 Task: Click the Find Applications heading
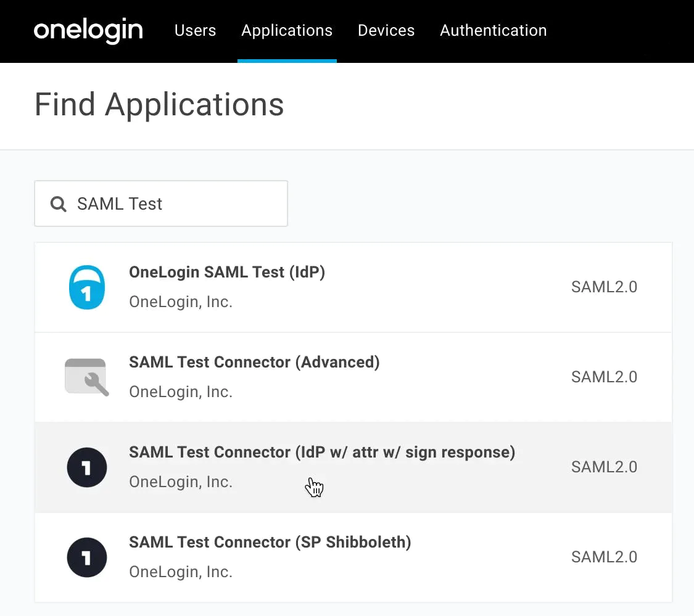pyautogui.click(x=159, y=105)
